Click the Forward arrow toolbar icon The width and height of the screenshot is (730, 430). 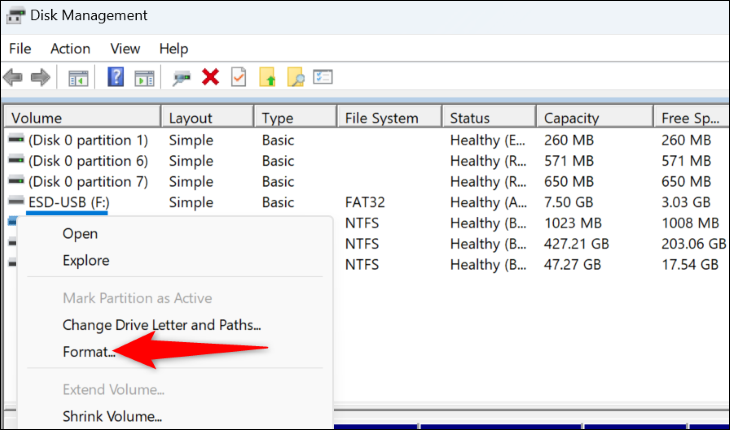tap(41, 77)
